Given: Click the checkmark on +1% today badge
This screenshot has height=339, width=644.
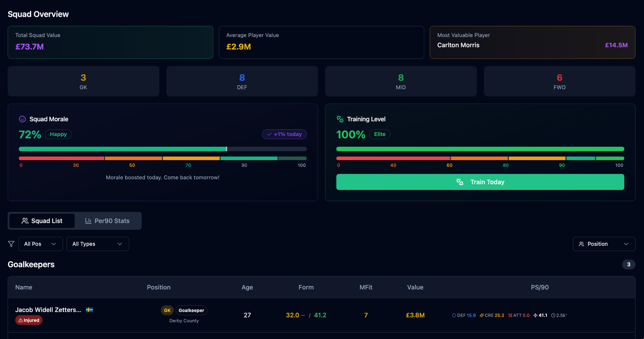Looking at the screenshot, I should click(x=269, y=134).
